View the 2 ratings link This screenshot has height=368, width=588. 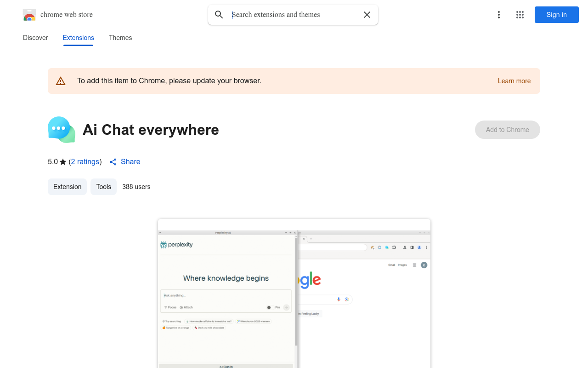click(85, 162)
